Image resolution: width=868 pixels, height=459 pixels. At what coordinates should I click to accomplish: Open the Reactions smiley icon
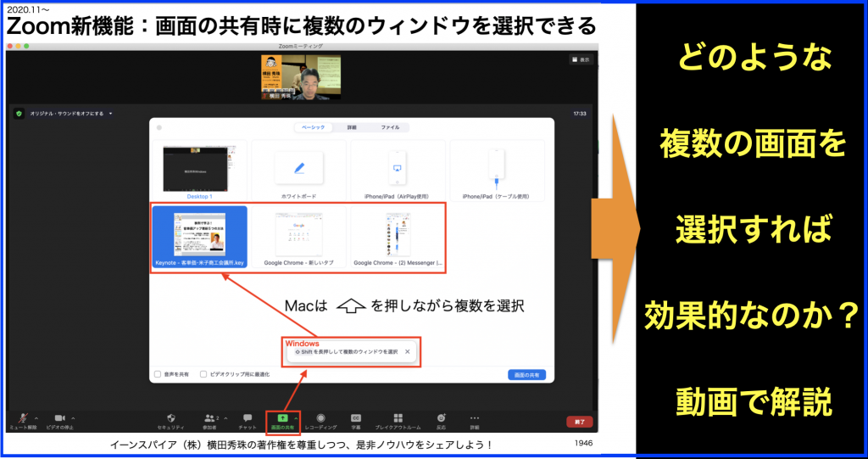coord(441,418)
